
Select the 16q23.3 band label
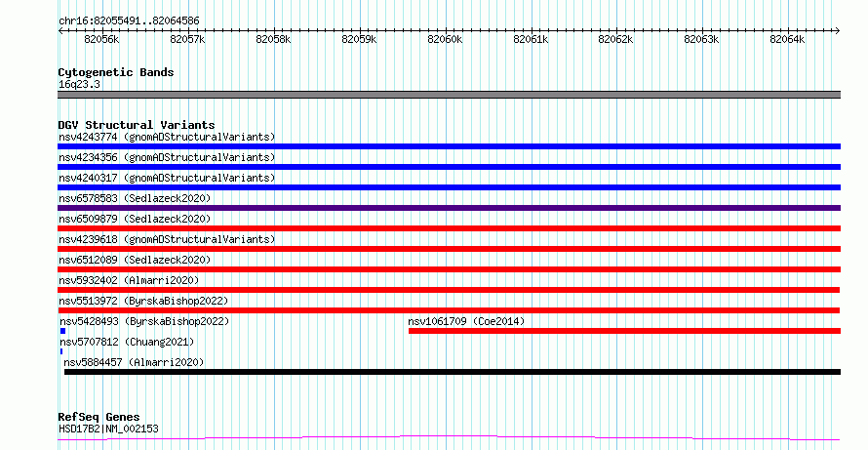[x=79, y=85]
